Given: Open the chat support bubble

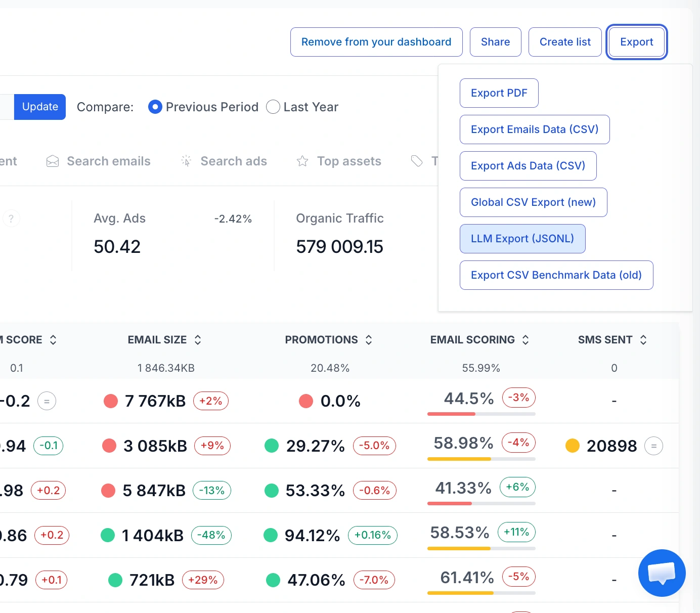Looking at the screenshot, I should coord(662,573).
